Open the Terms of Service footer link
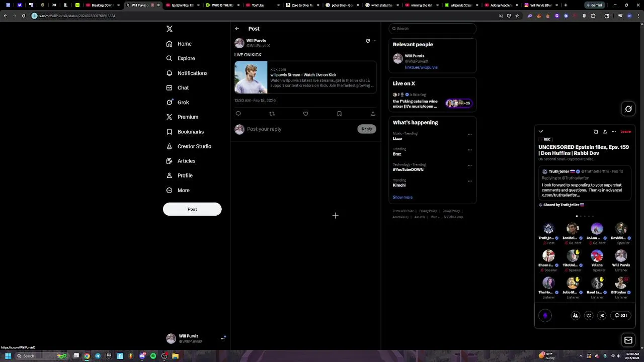The width and height of the screenshot is (644, 362). [x=403, y=211]
